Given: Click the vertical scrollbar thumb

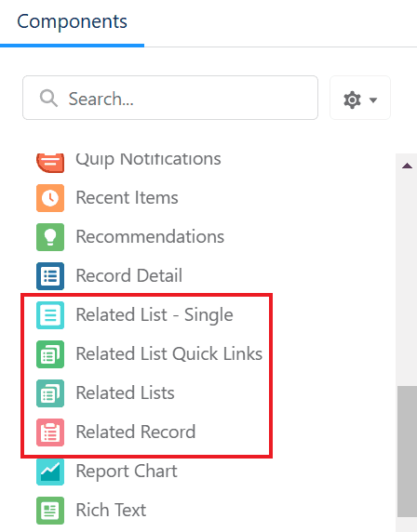Looking at the screenshot, I should click(407, 451).
